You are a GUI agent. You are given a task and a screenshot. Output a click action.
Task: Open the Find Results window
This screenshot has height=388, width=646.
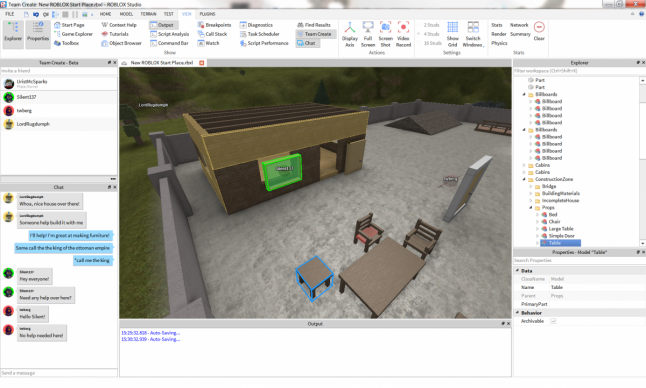coord(314,25)
